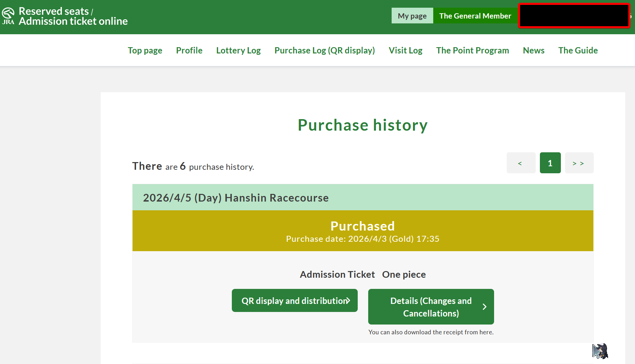Click the JRA logo icon
The height and width of the screenshot is (364, 635).
point(8,16)
